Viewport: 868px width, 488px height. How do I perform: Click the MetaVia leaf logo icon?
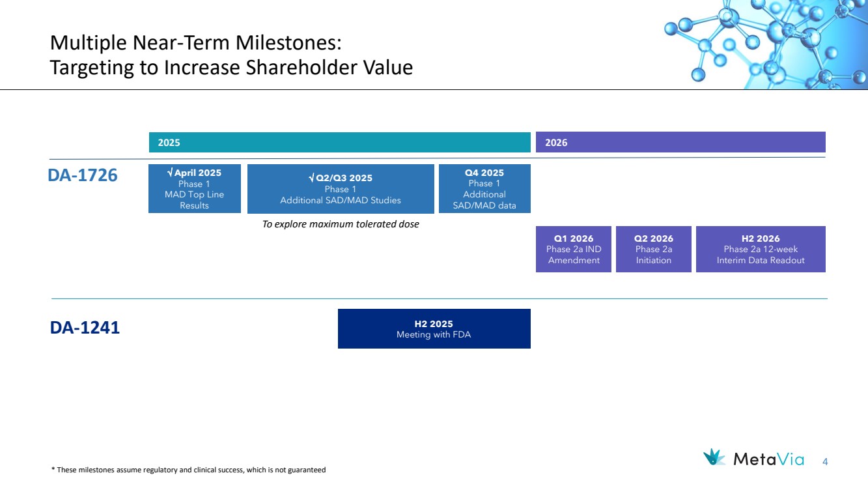pos(715,457)
